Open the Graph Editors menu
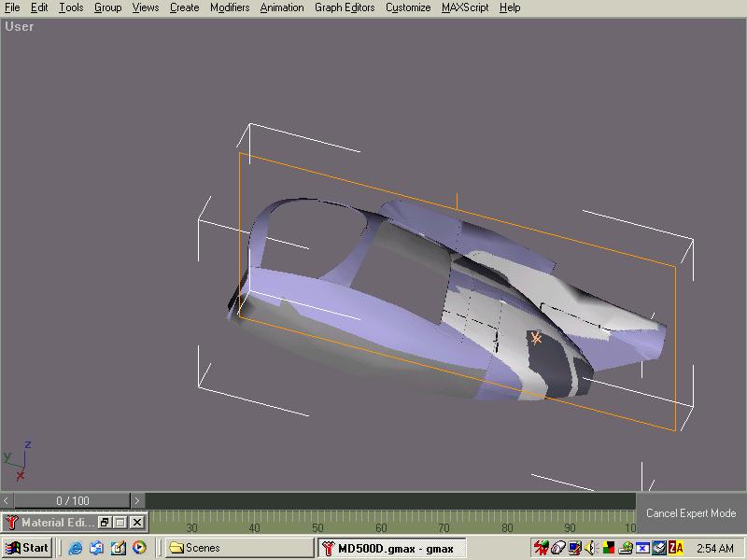The image size is (747, 560). (345, 7)
